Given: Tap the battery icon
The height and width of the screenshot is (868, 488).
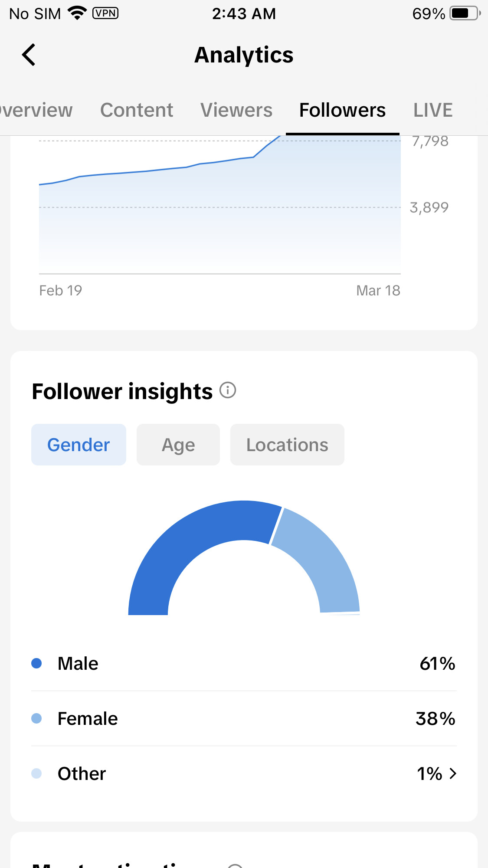Looking at the screenshot, I should pos(465,13).
